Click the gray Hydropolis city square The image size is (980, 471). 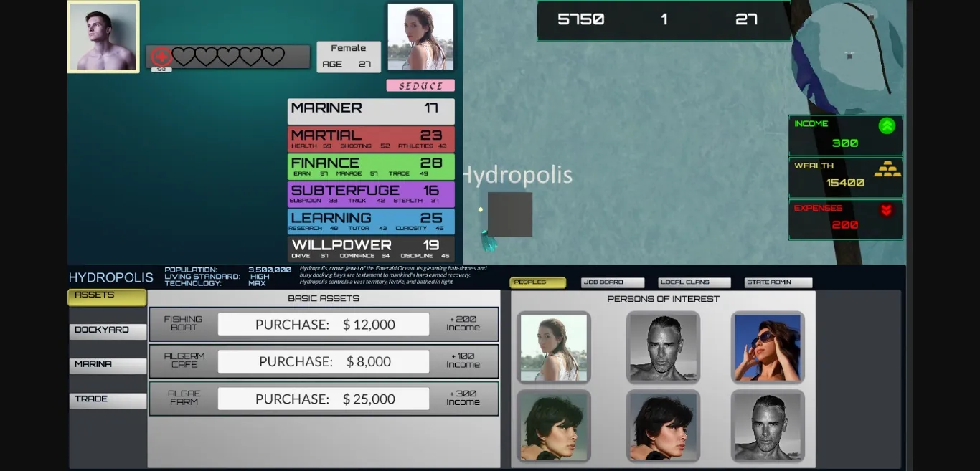click(510, 214)
